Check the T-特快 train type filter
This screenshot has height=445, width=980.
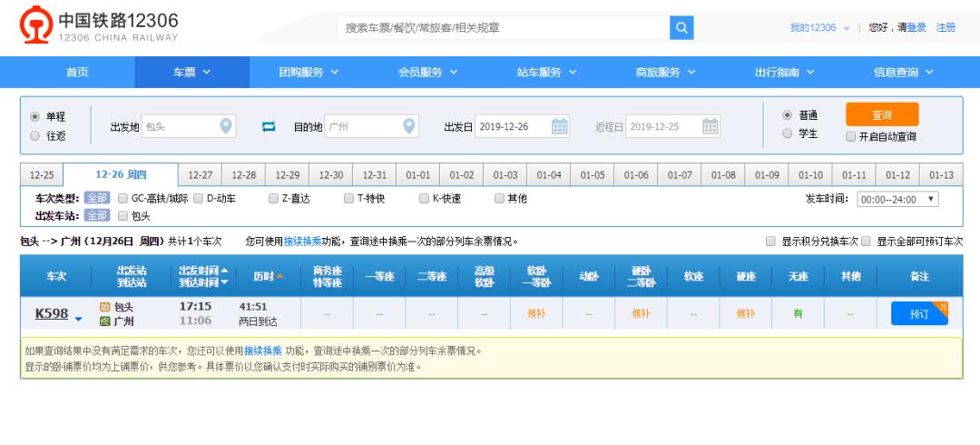coord(349,198)
